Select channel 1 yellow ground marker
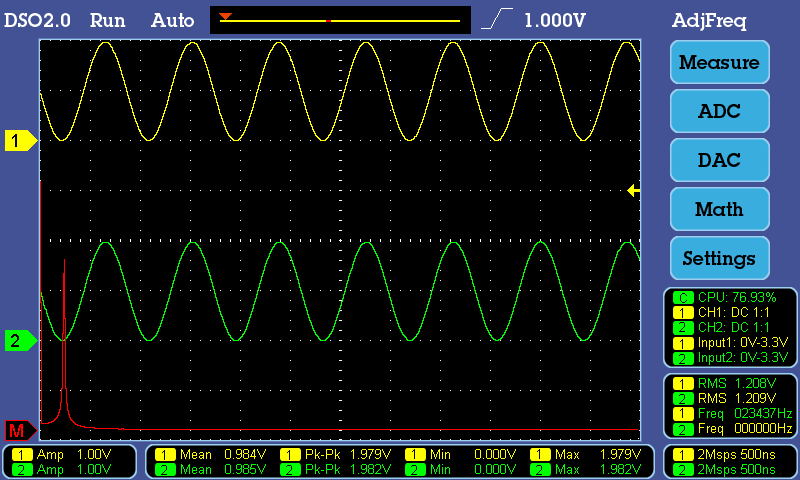The width and height of the screenshot is (800, 480). pos(20,140)
